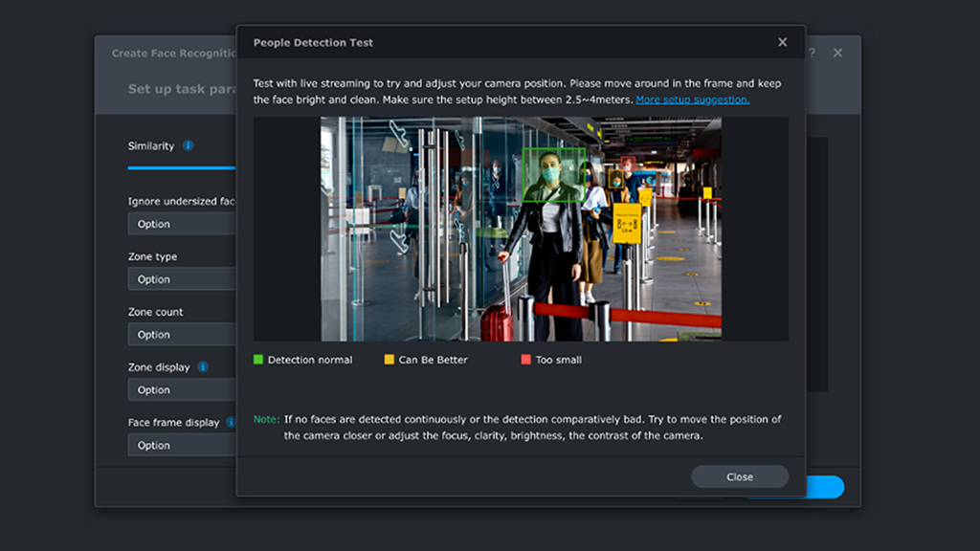
Task: Expand the Zone count dropdown
Action: click(182, 335)
